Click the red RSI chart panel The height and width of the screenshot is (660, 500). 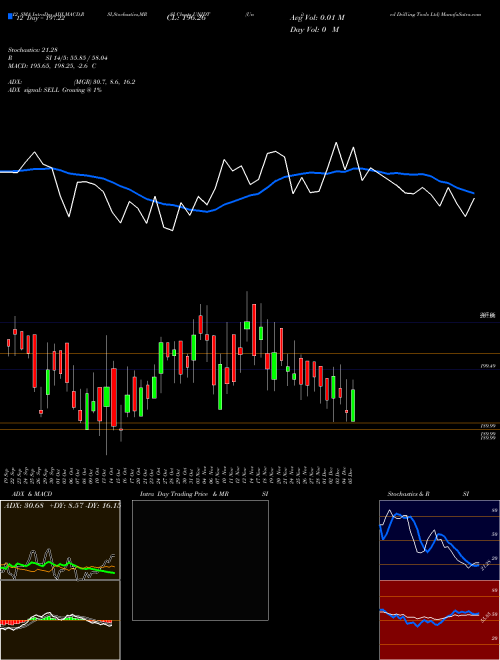tap(439, 620)
